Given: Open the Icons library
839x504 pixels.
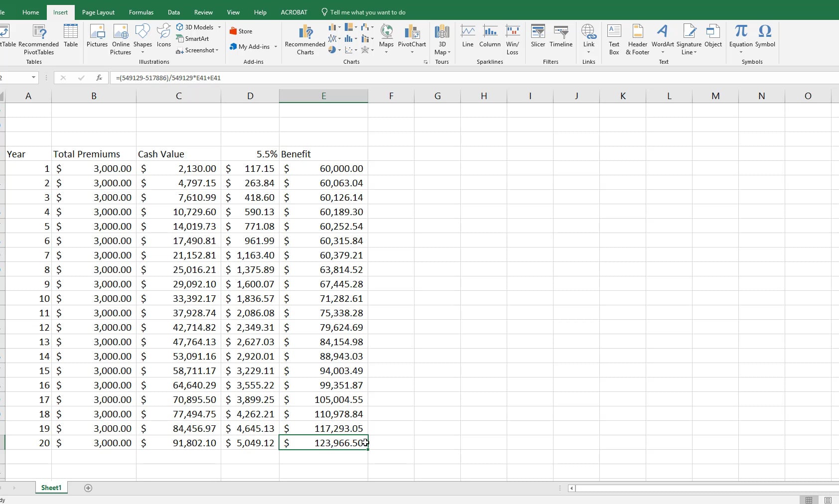Looking at the screenshot, I should [163, 36].
